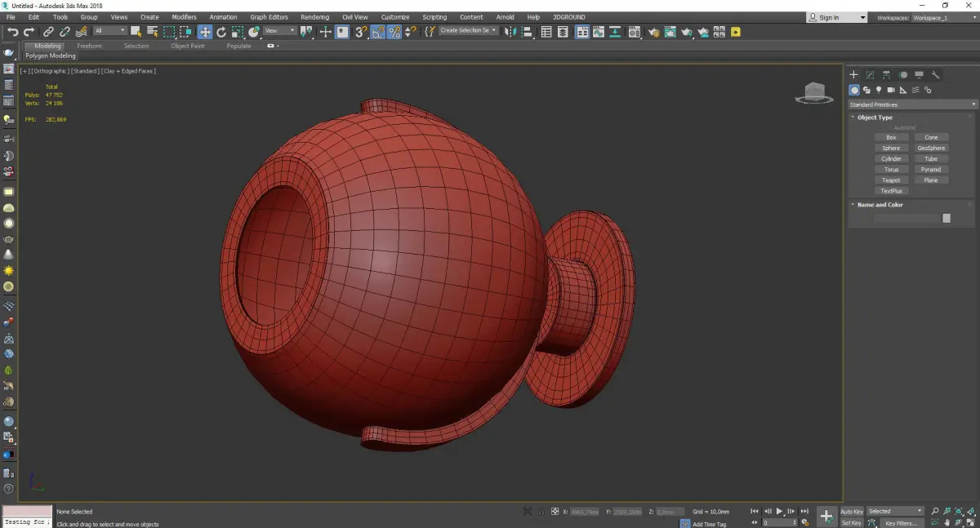Click the object color swatch
The image size is (980, 528).
947,218
